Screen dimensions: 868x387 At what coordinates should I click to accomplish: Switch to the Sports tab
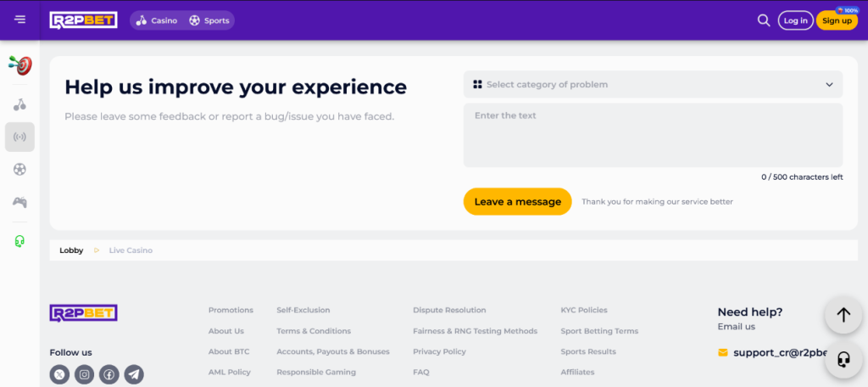[x=209, y=20]
